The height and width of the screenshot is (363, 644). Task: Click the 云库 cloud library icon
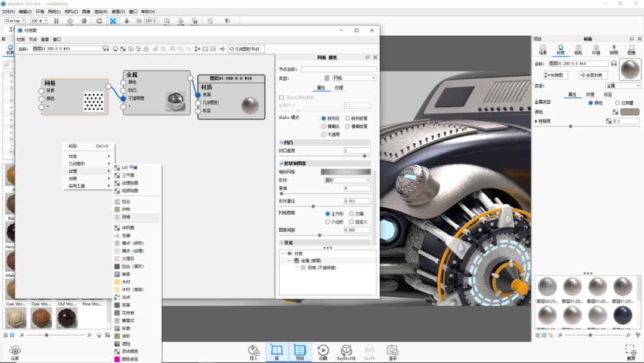pos(15,353)
